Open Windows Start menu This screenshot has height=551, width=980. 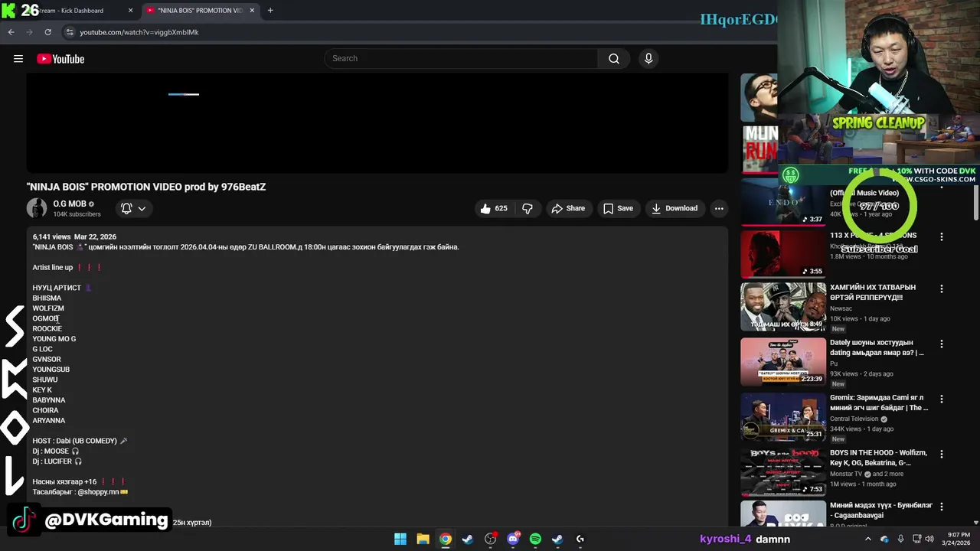pos(400,539)
